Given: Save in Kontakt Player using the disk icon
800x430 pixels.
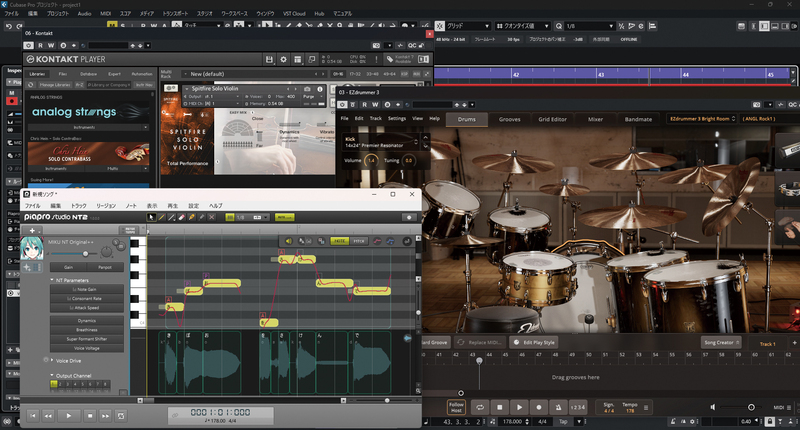Looking at the screenshot, I should pyautogui.click(x=269, y=60).
